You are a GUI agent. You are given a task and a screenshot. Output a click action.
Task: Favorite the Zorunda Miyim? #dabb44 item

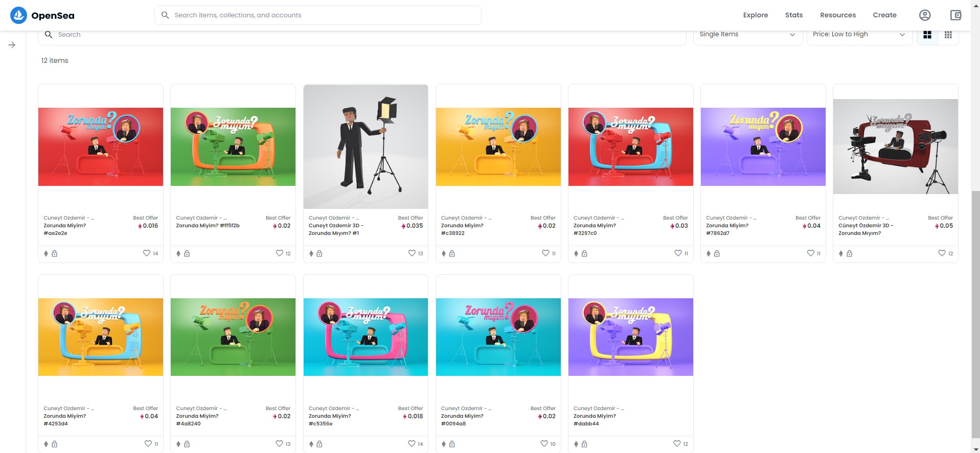677,444
